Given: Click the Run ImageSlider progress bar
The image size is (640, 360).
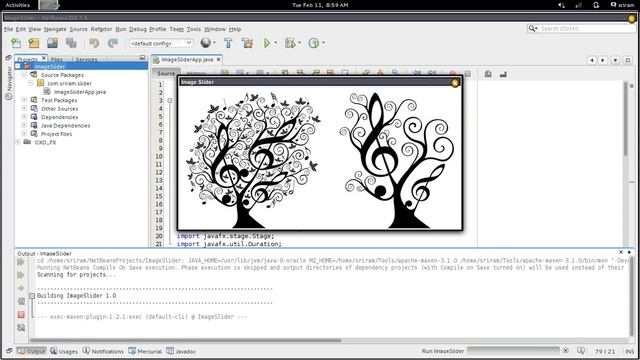Looking at the screenshot, I should (513, 351).
